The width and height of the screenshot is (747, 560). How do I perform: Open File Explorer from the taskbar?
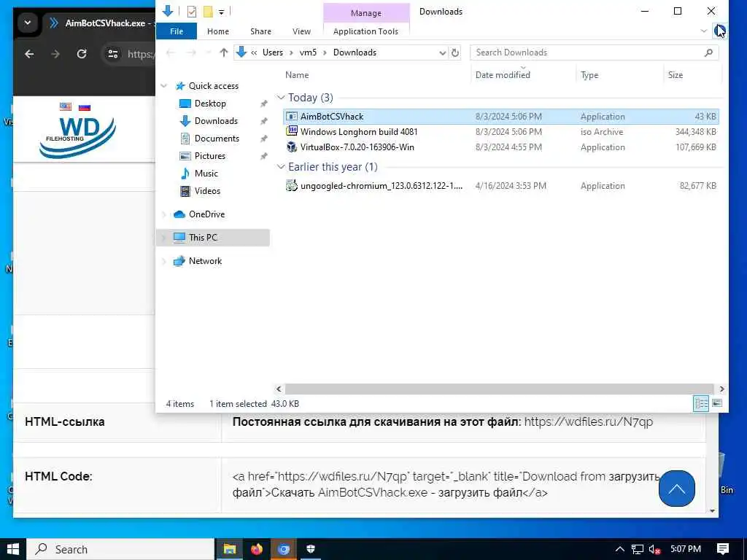point(230,549)
